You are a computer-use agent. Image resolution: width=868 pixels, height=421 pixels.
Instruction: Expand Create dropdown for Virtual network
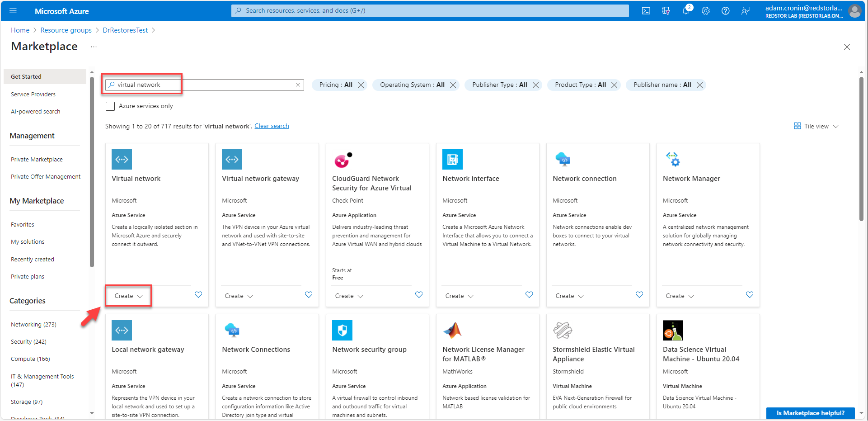point(129,296)
